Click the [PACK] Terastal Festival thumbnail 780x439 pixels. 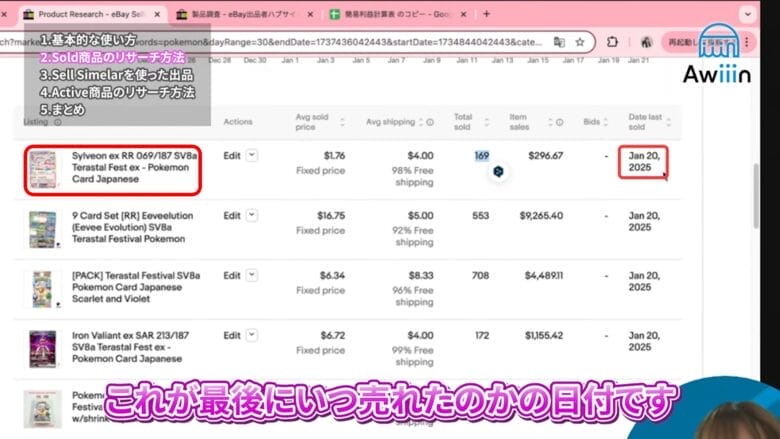pyautogui.click(x=43, y=289)
